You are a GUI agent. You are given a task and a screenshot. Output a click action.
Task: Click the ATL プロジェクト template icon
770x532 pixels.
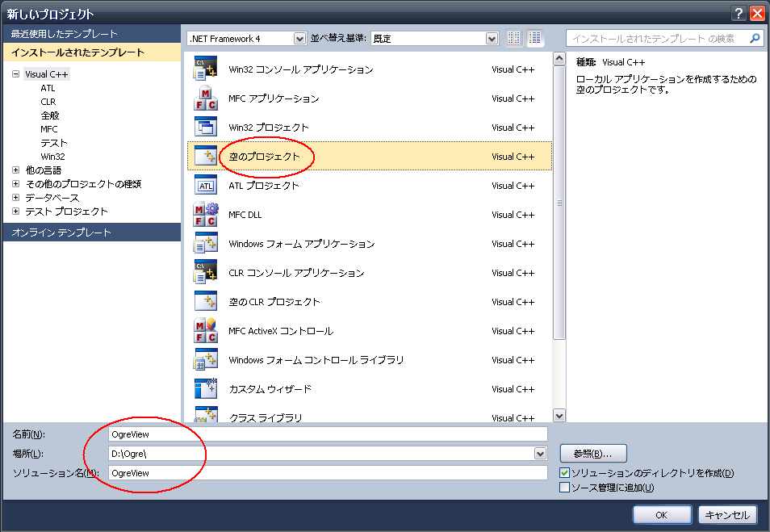point(205,185)
